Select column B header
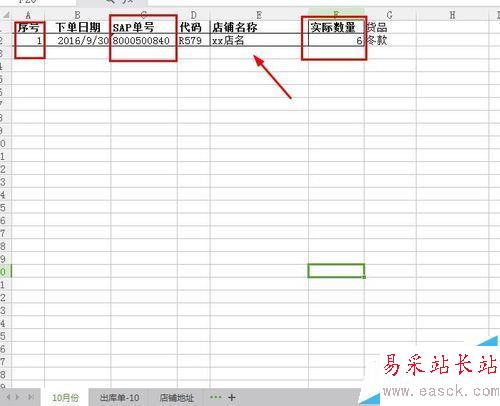 [x=77, y=15]
